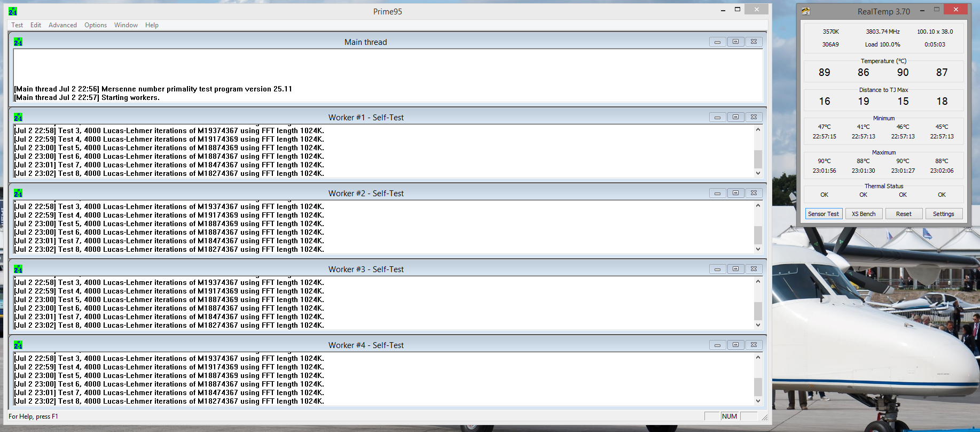Minimize the Main thread child window
Screen dimensions: 980x432
point(717,42)
